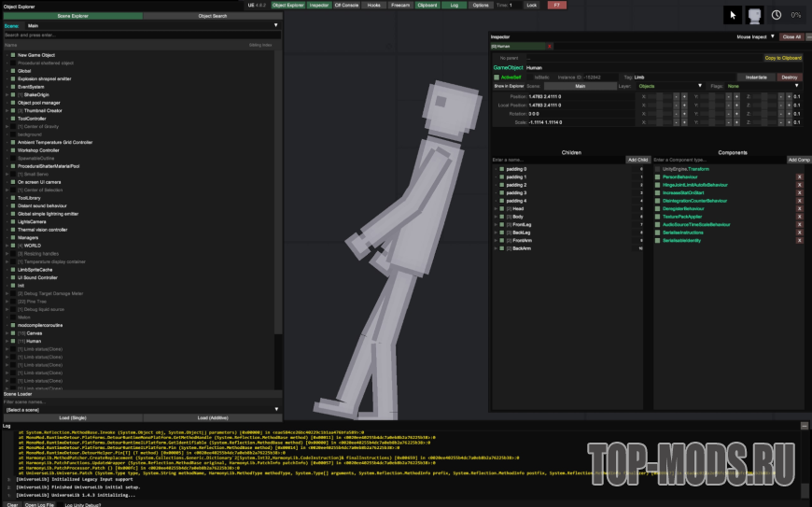Click the Position X slider track
Viewport: 812px width, 507px height.
[x=659, y=97]
